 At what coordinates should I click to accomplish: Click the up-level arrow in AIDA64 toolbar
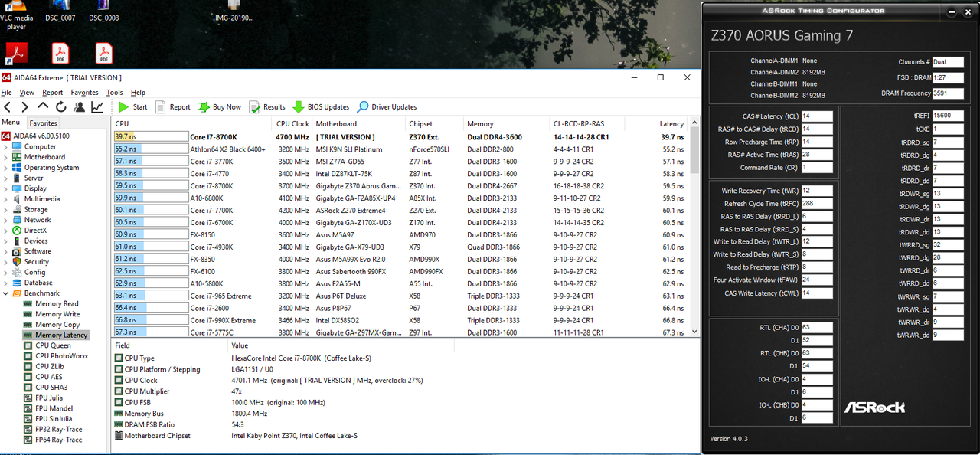tap(43, 106)
